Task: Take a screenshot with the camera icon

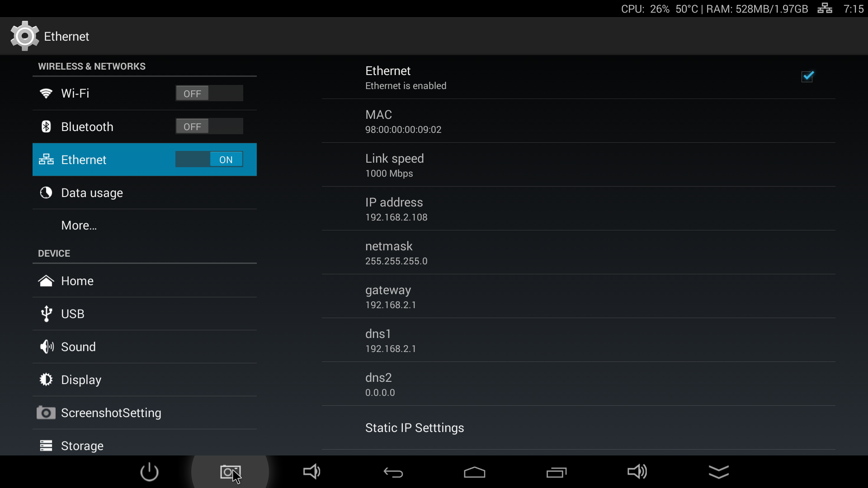Action: point(231,472)
